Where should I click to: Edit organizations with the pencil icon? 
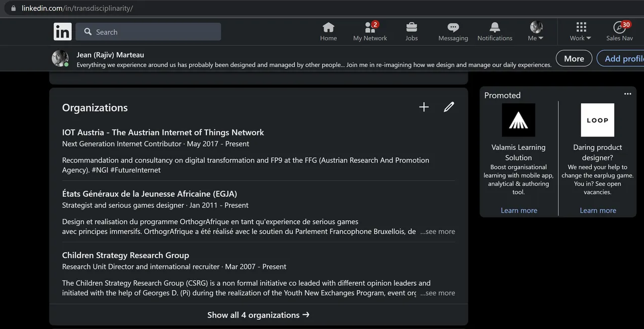click(449, 107)
